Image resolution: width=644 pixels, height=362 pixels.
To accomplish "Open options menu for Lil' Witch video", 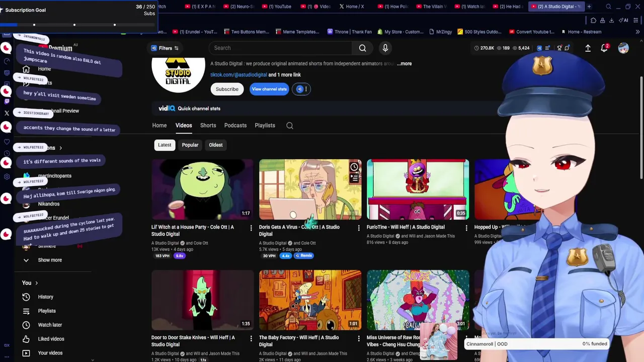I will coord(251,228).
